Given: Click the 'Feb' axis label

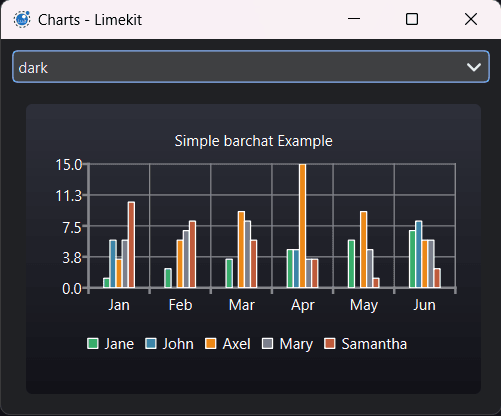Looking at the screenshot, I should [x=180, y=305].
